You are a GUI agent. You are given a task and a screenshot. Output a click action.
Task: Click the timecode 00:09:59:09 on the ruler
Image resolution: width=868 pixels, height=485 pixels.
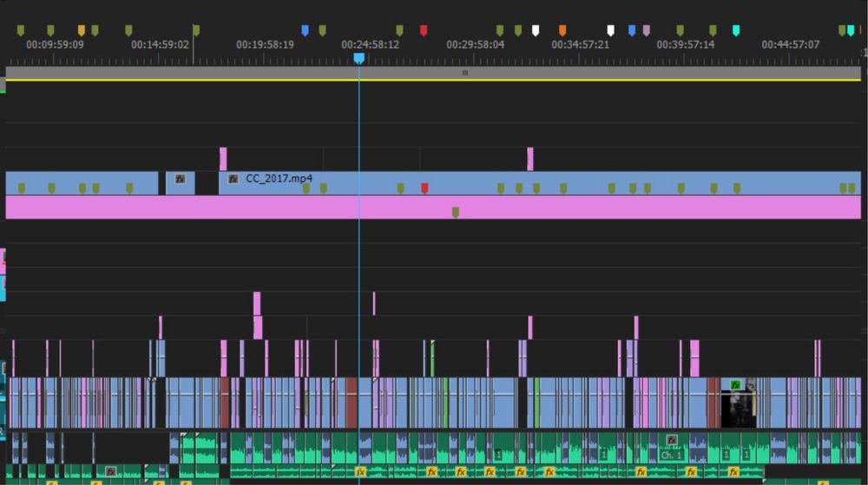coord(55,45)
